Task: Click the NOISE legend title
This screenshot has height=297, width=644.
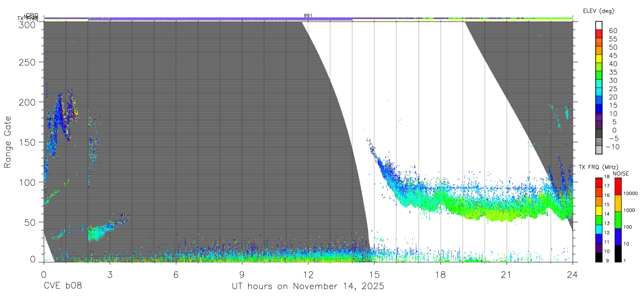Action: [622, 173]
